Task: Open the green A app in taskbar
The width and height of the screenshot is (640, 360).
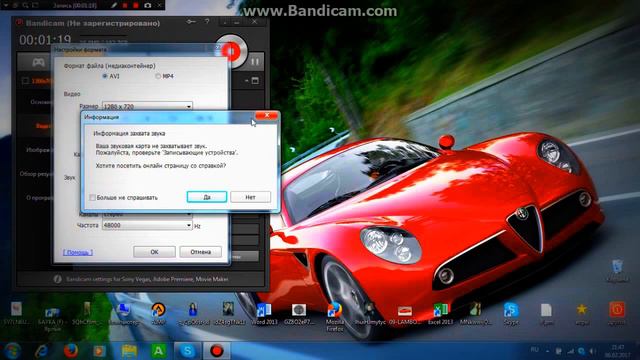Action: tap(158, 351)
